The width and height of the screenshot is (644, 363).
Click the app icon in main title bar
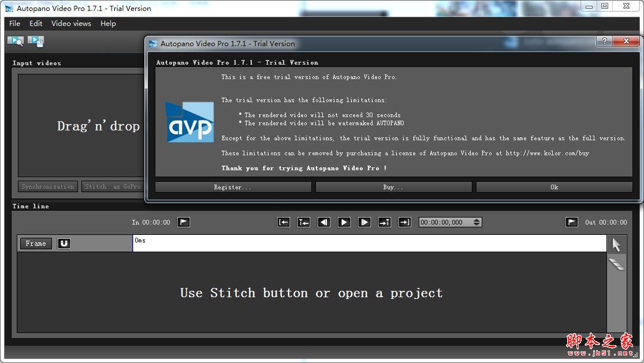coord(9,8)
